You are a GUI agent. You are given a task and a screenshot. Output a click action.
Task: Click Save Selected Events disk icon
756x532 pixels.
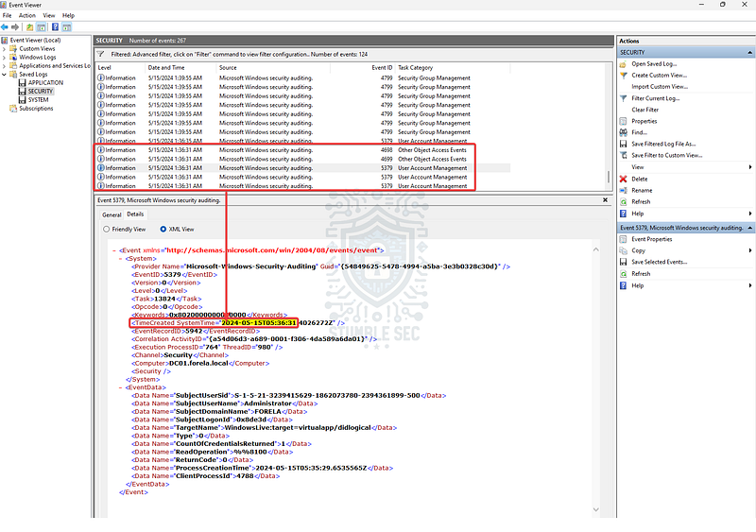tap(623, 262)
